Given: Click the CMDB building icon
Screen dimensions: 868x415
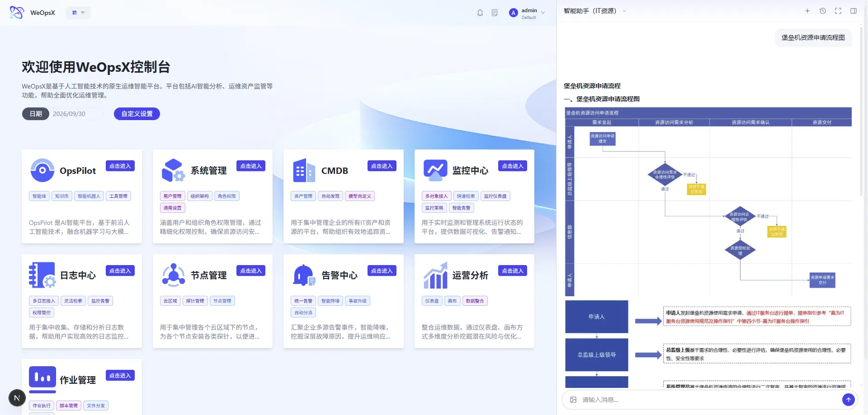Looking at the screenshot, I should [x=304, y=170].
